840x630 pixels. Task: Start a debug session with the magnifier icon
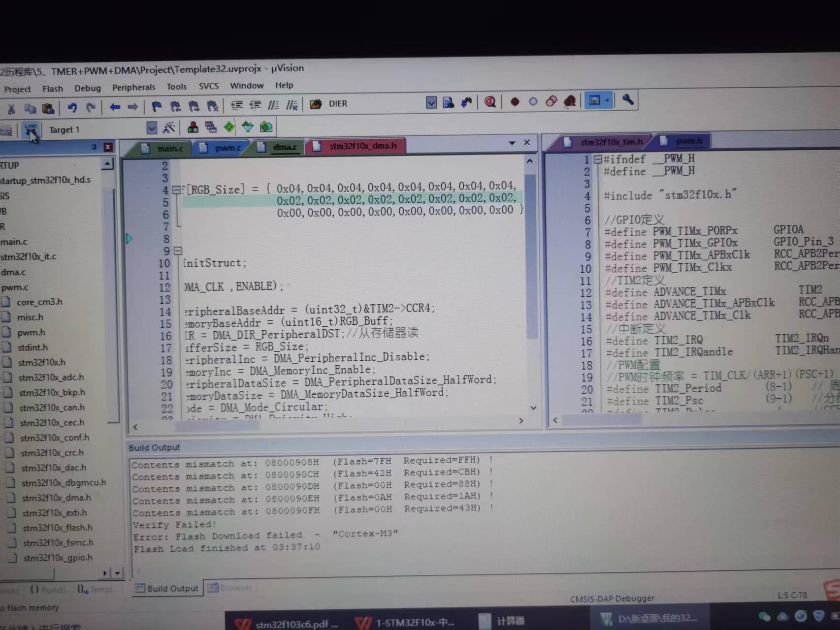tap(490, 102)
